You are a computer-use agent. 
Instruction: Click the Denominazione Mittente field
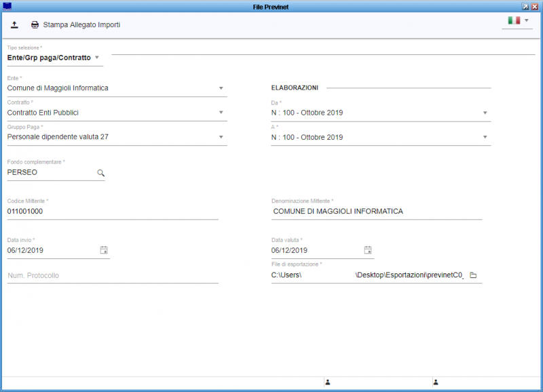click(377, 212)
